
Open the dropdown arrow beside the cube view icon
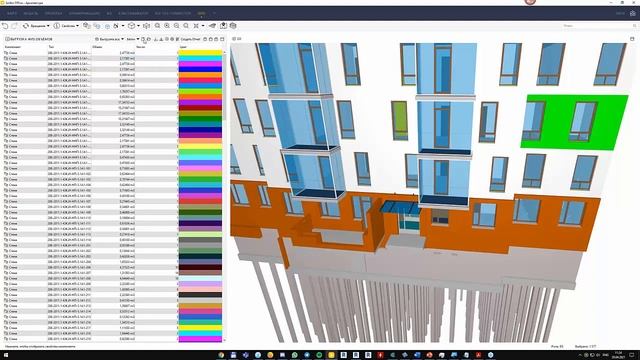click(x=138, y=26)
